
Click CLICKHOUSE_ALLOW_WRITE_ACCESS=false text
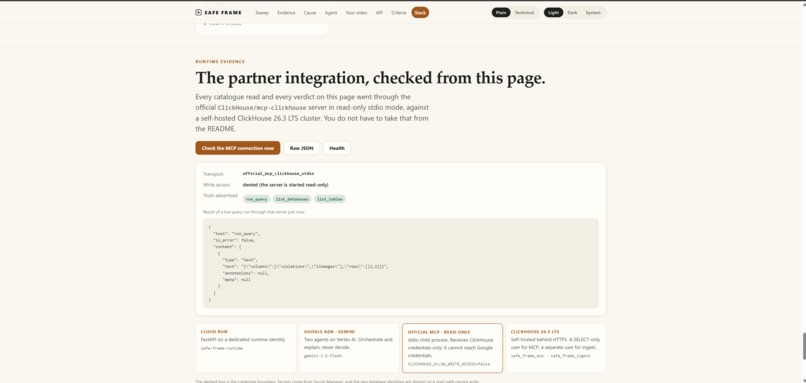449,364
